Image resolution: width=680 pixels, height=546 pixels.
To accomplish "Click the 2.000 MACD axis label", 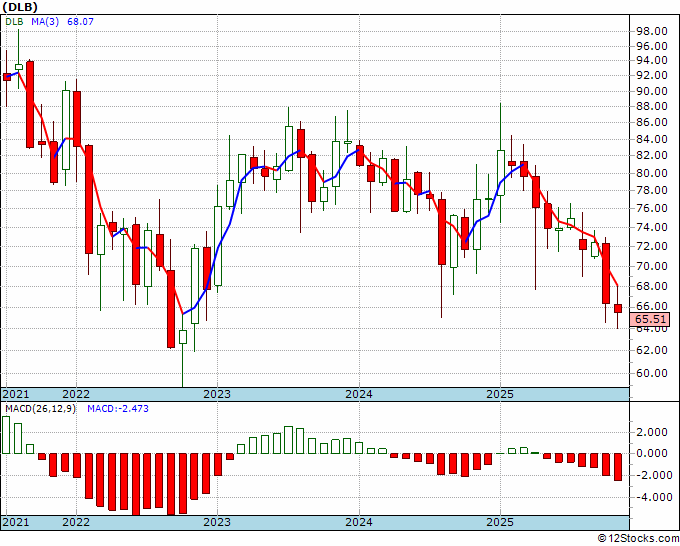I will [653, 432].
